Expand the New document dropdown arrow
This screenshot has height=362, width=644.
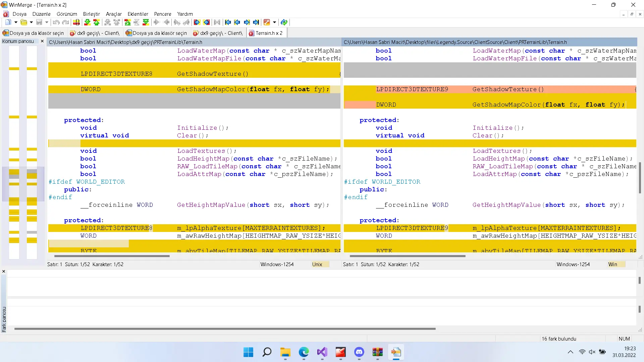tap(16, 22)
